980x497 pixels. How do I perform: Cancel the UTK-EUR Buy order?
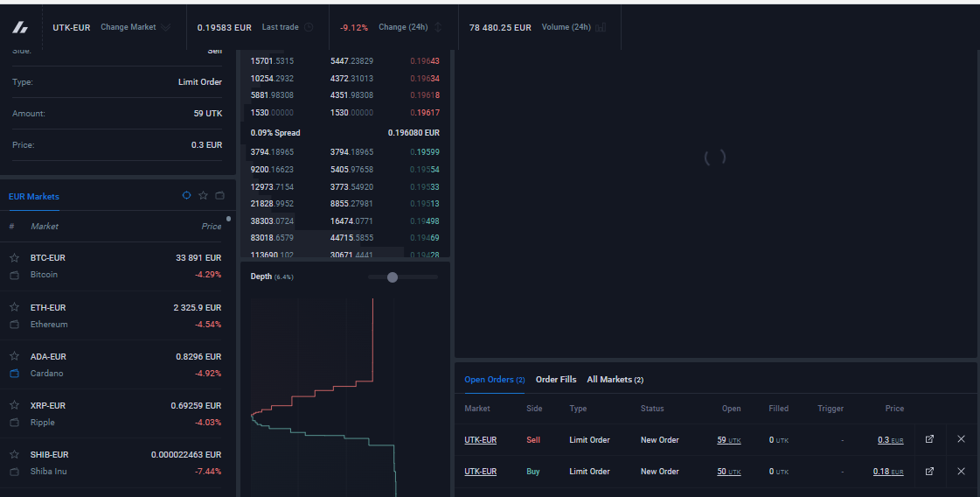tap(962, 472)
